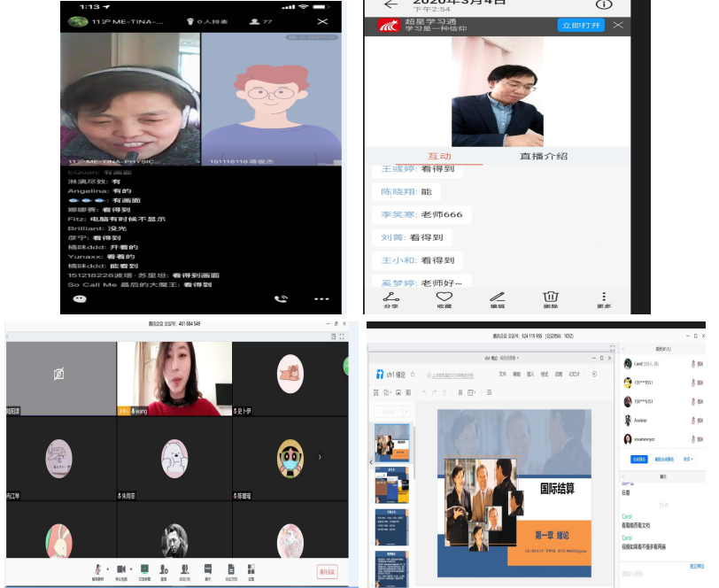Toggle mute for participant Carol
This screenshot has width=719, height=588.
coord(693,364)
